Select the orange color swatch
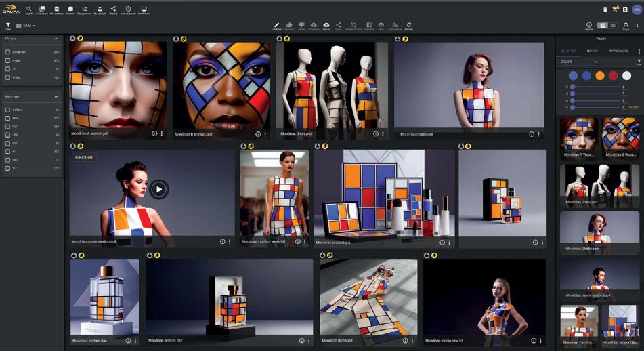The width and height of the screenshot is (644, 351). 599,75
